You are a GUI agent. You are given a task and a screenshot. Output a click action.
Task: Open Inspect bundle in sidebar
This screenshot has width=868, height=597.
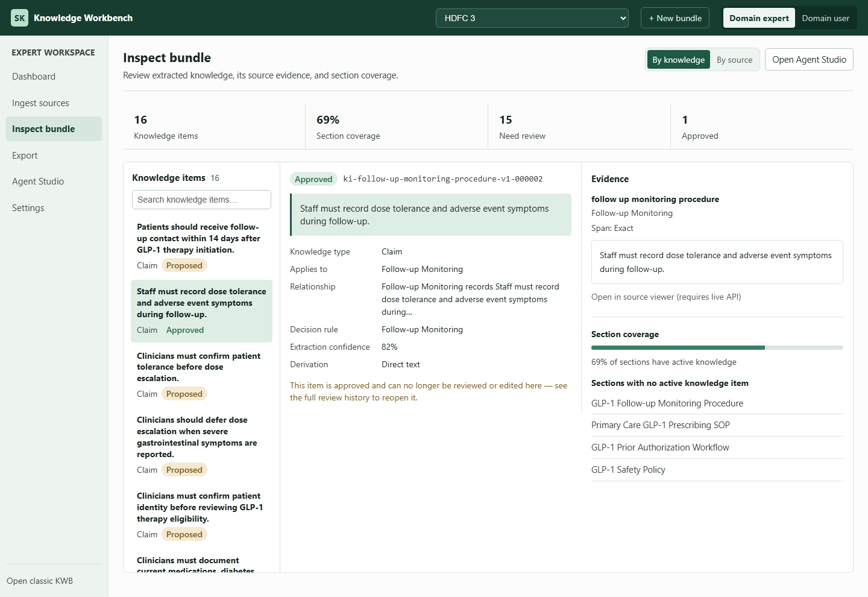tap(54, 129)
